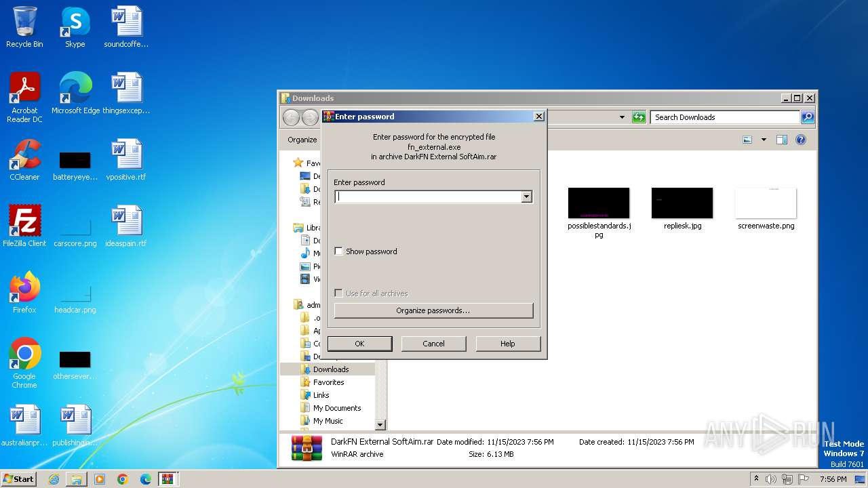
Task: Click the network tray icon
Action: pyautogui.click(x=787, y=479)
